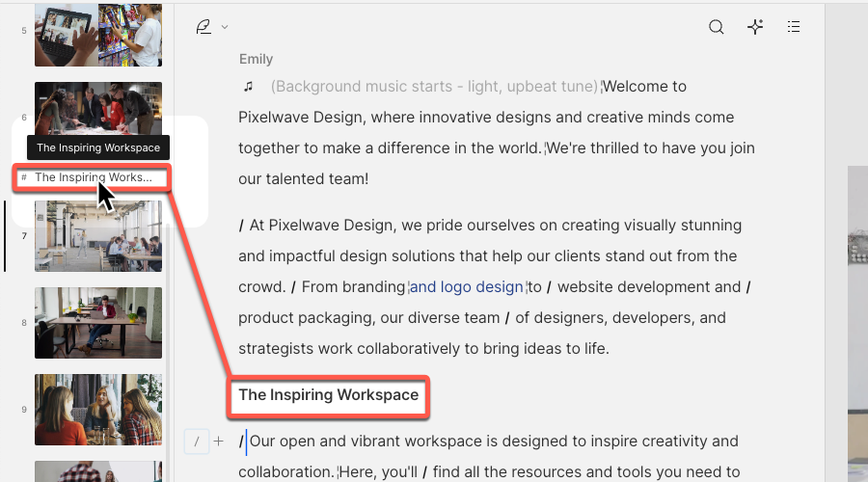868x482 pixels.
Task: Click the slash scene-boundary button beside paragraph
Action: click(197, 442)
